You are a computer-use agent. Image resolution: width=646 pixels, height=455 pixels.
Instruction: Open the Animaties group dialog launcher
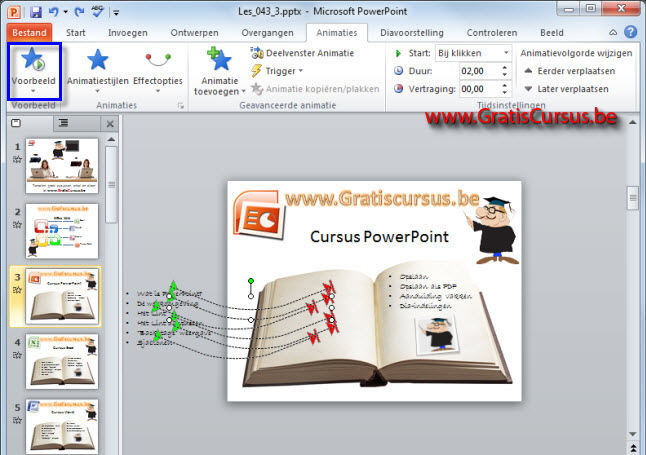click(x=180, y=106)
